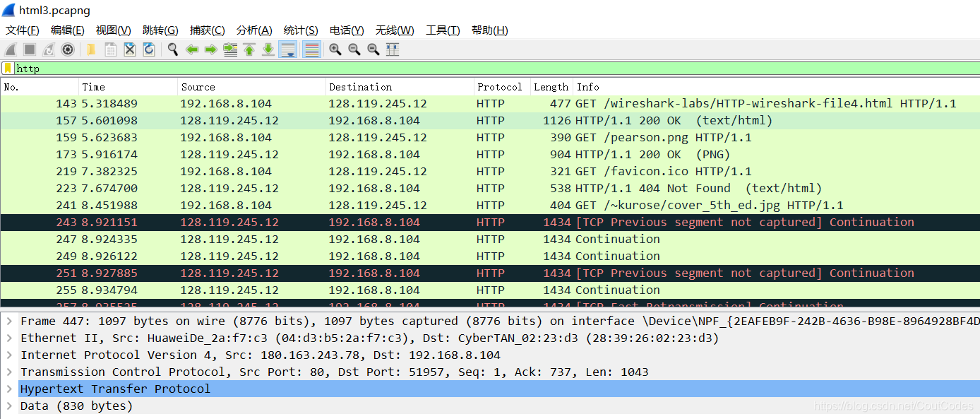Viewport: 980px width, 419px height.
Task: Click the Zoom out icon
Action: 354,49
